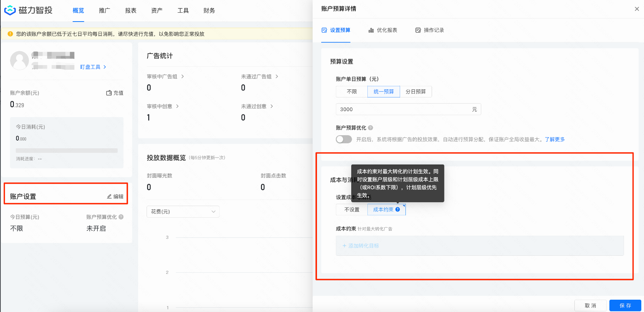Click the 了解更多 link
Image resolution: width=644 pixels, height=312 pixels.
coord(555,139)
